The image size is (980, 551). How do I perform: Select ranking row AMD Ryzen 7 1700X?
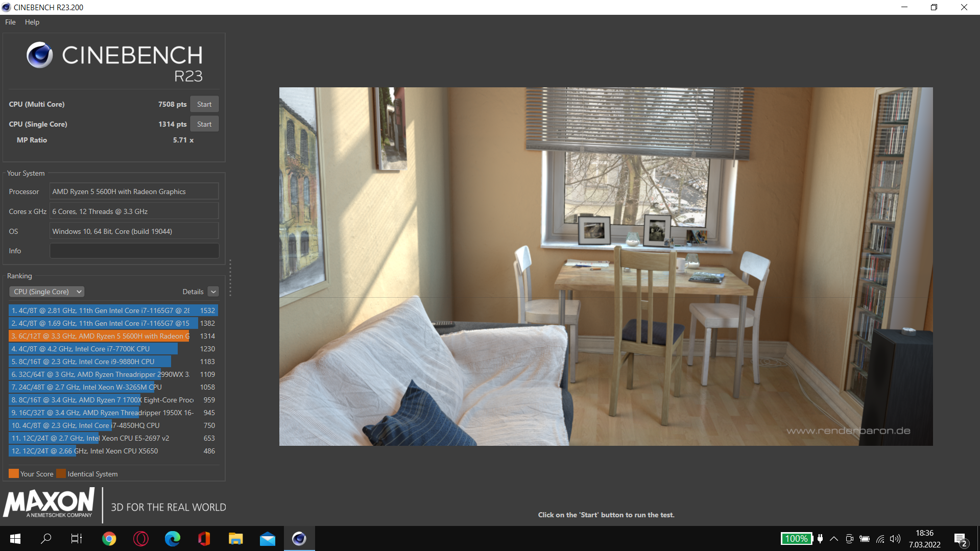click(113, 400)
